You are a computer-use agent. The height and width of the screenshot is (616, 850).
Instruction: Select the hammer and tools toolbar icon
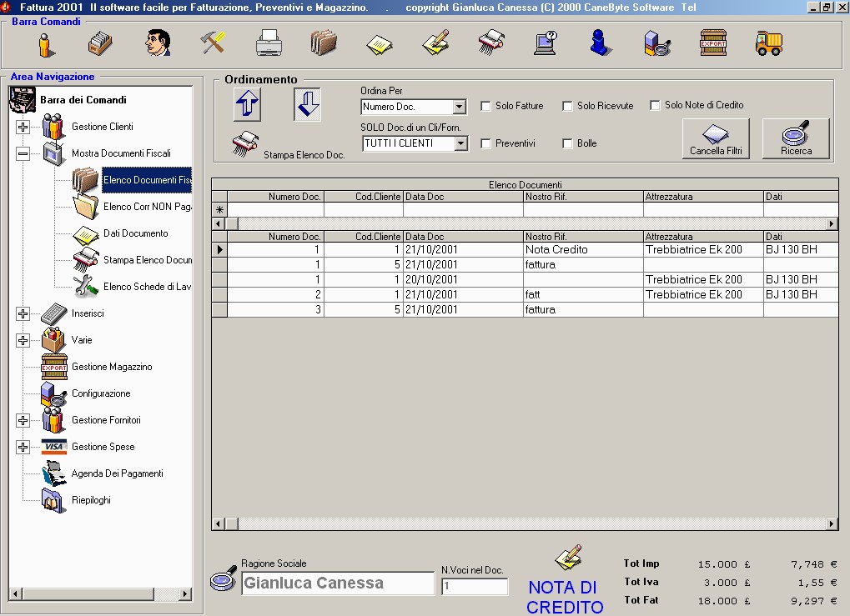click(x=212, y=43)
